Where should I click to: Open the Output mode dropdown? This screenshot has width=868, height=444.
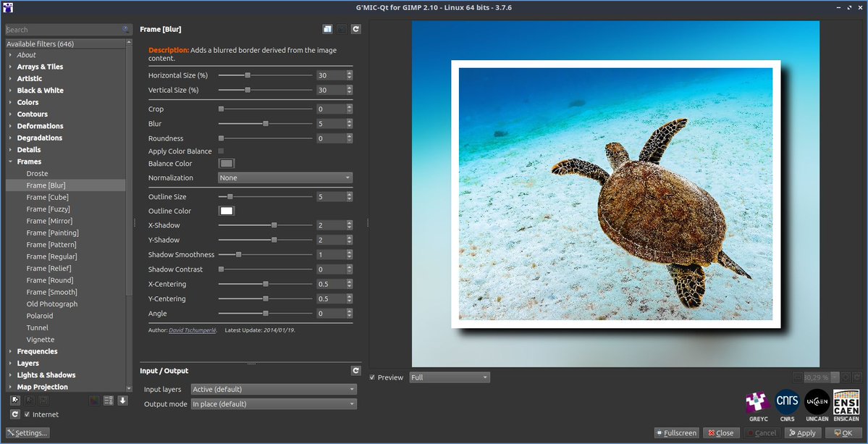click(274, 404)
